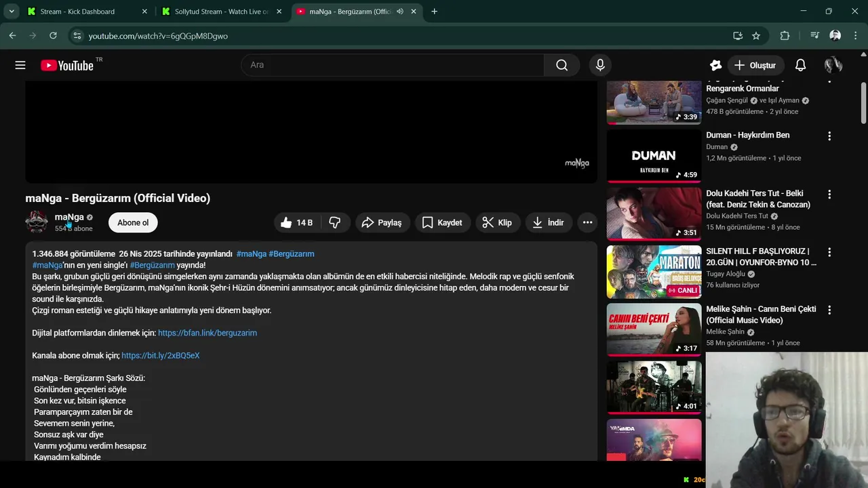Open the bit.ly/2xBQ5eX link
Viewport: 868px width, 488px height.
161,355
